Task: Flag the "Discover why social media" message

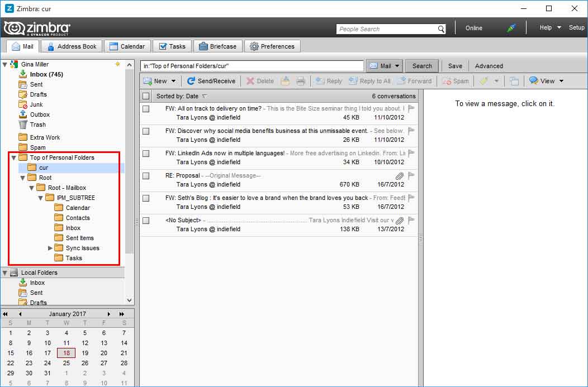Action: (x=411, y=131)
